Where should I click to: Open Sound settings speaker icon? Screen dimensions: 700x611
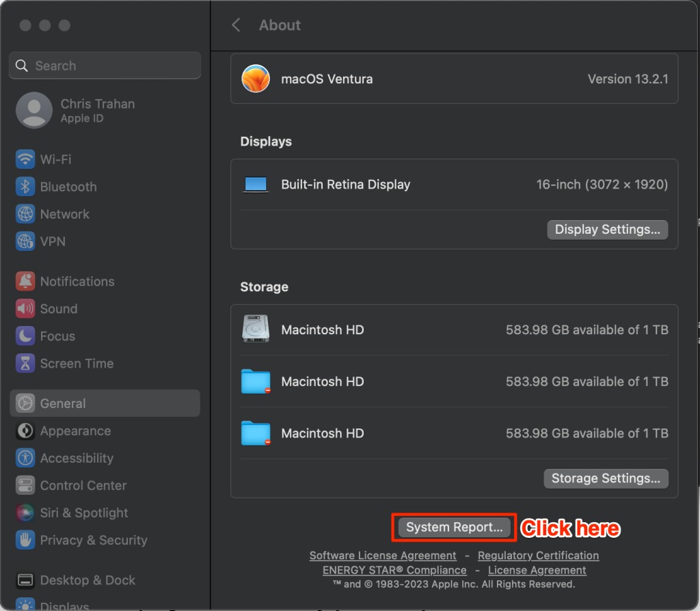[x=25, y=309]
